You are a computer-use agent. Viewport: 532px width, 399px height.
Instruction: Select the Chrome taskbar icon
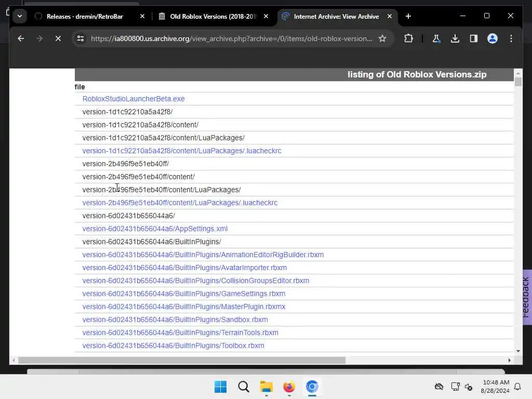(x=312, y=387)
